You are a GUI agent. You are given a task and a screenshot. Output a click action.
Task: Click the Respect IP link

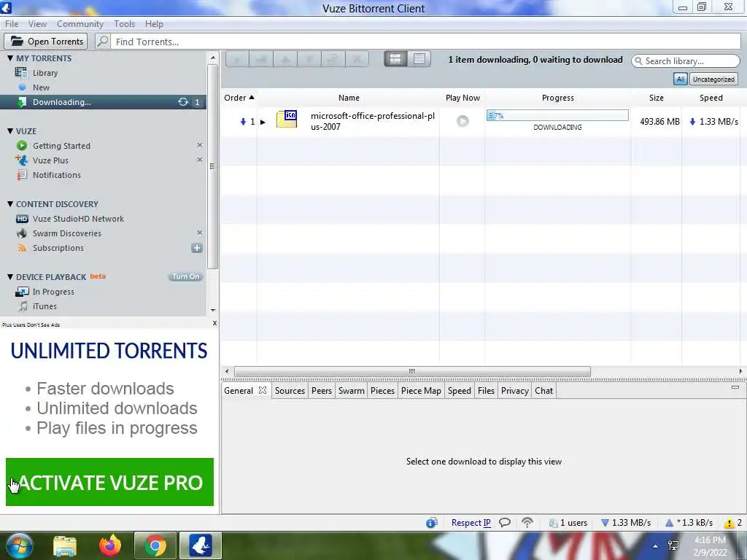[x=471, y=523]
